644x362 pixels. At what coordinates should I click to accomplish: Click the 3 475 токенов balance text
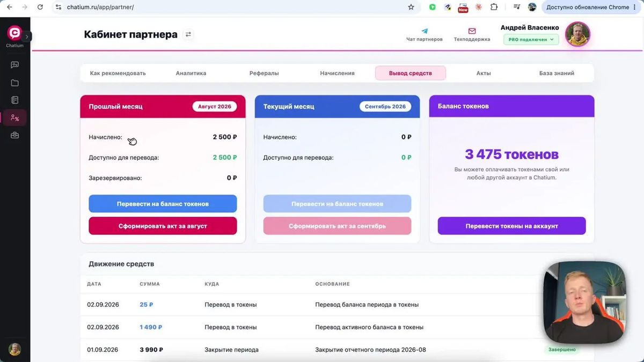click(511, 154)
